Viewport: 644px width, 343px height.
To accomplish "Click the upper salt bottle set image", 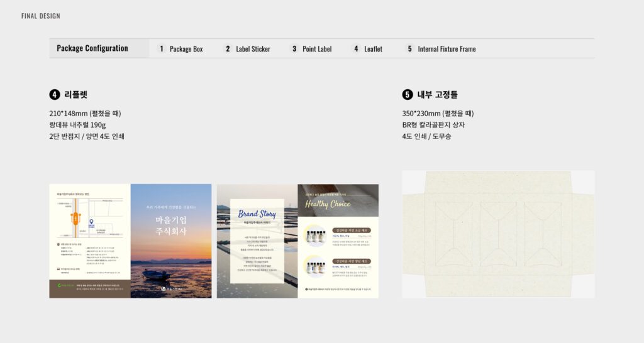I will pyautogui.click(x=316, y=236).
